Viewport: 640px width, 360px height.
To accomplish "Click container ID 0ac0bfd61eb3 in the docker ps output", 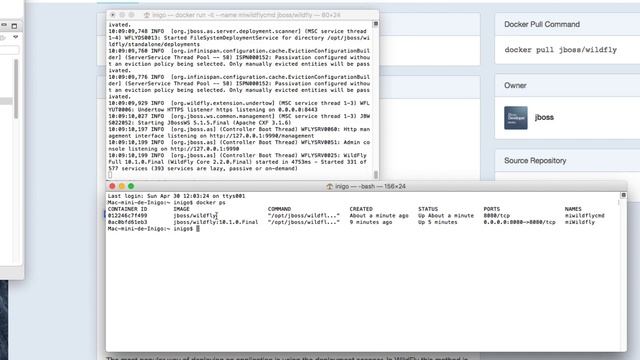I will click(x=127, y=222).
